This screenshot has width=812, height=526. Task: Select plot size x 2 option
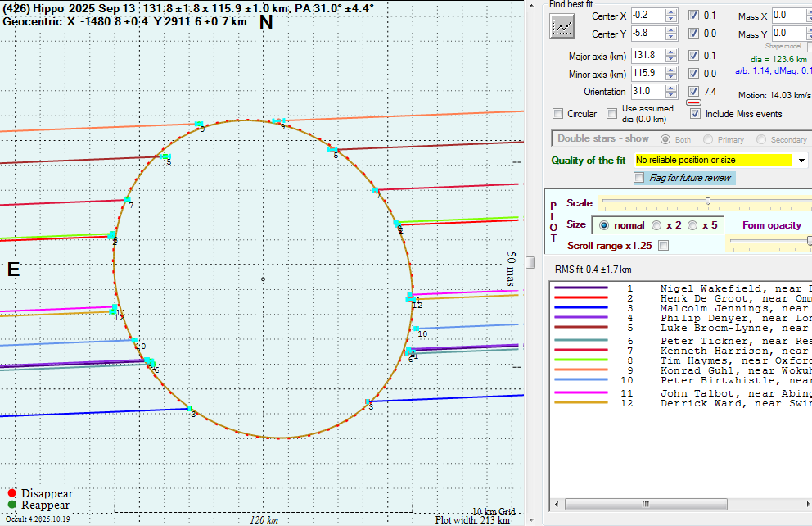point(656,225)
